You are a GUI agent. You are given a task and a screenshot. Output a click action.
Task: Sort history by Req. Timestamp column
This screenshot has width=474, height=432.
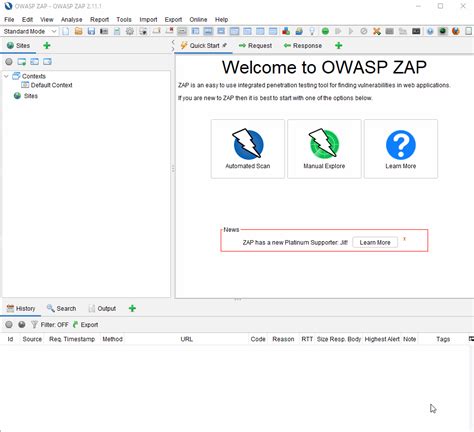tap(72, 339)
